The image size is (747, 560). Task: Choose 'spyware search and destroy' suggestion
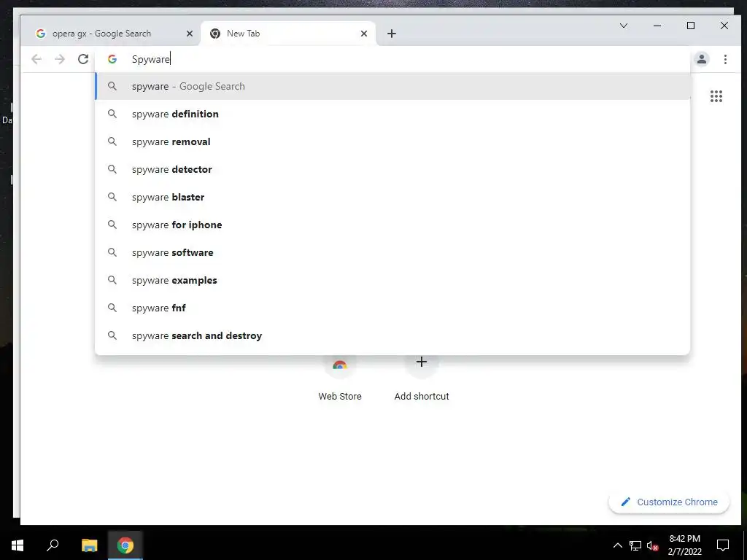[392, 335]
